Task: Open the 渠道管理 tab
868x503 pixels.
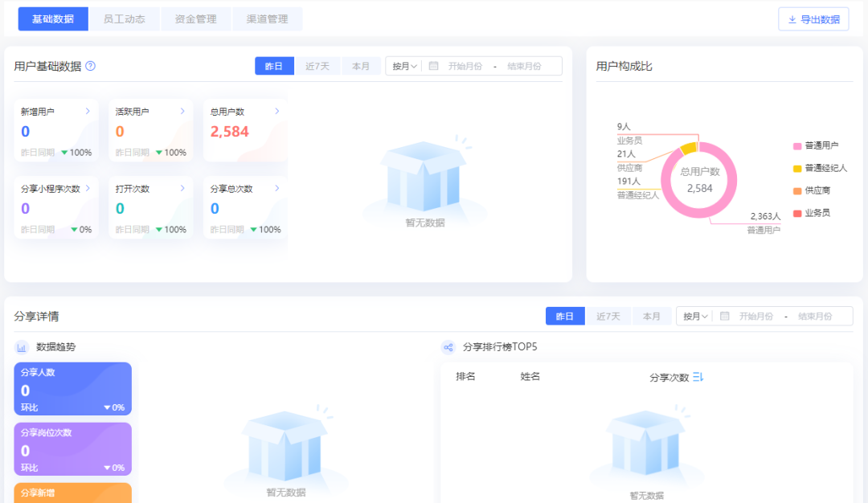Action: click(267, 18)
